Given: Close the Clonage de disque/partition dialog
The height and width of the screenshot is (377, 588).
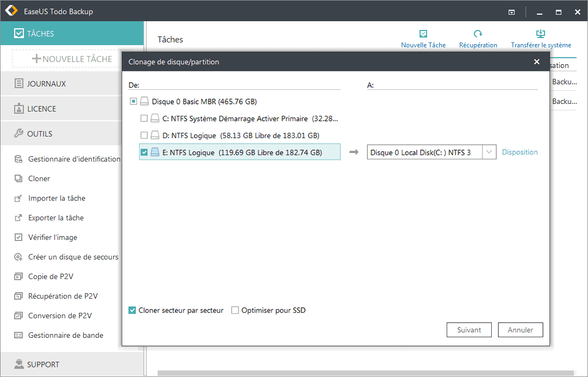Looking at the screenshot, I should click(536, 61).
